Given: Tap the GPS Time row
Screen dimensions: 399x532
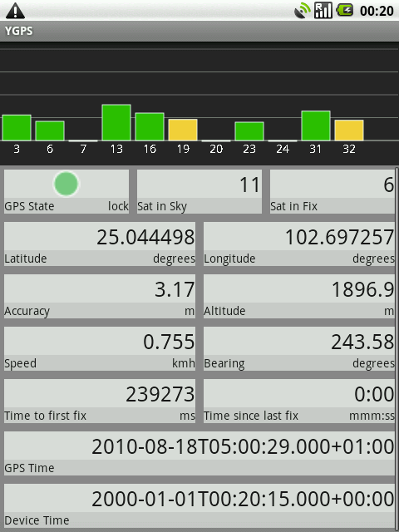Looking at the screenshot, I should [x=199, y=453].
